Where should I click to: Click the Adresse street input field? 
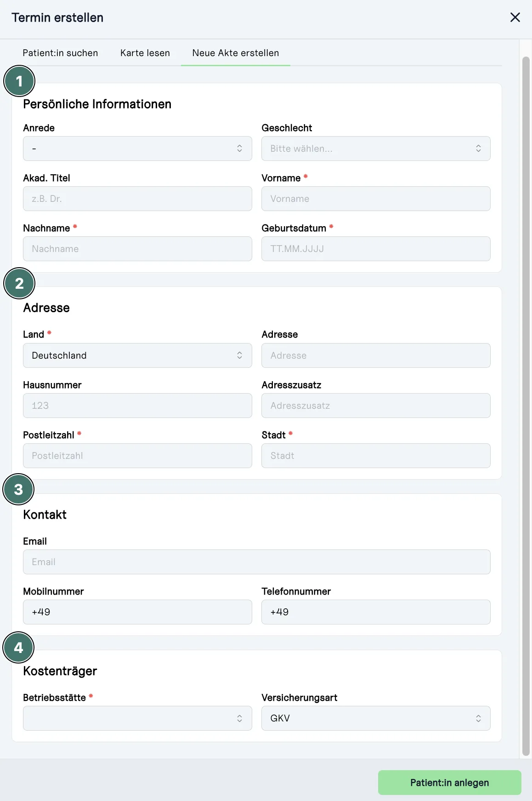[x=376, y=355]
